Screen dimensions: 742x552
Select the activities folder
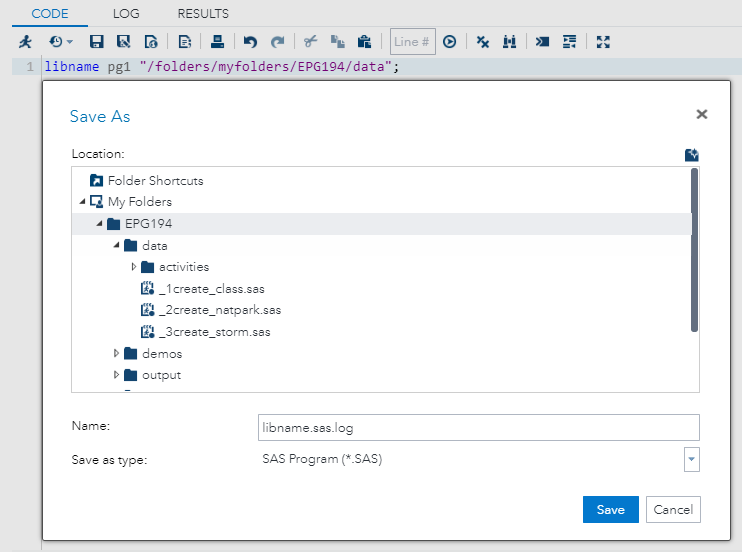184,267
